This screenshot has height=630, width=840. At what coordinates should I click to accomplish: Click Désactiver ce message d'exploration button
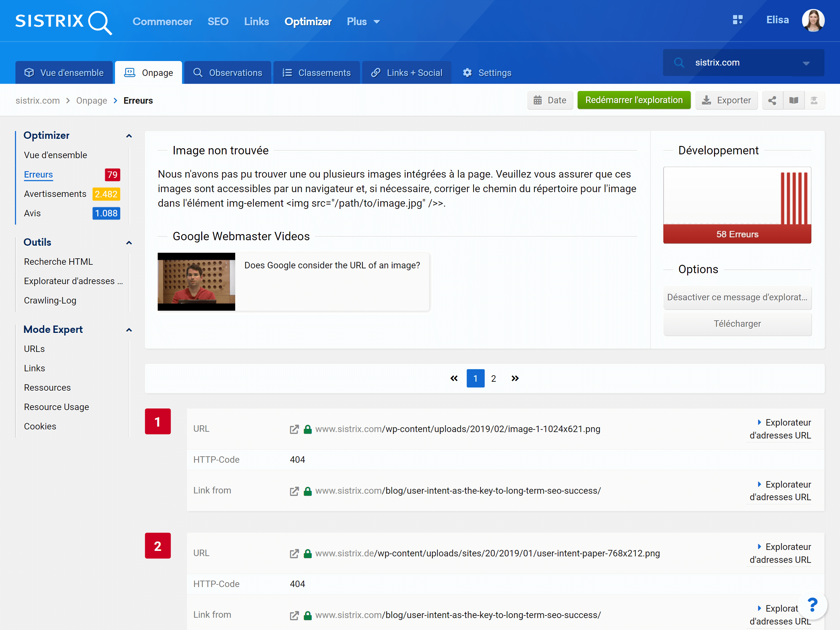737,297
